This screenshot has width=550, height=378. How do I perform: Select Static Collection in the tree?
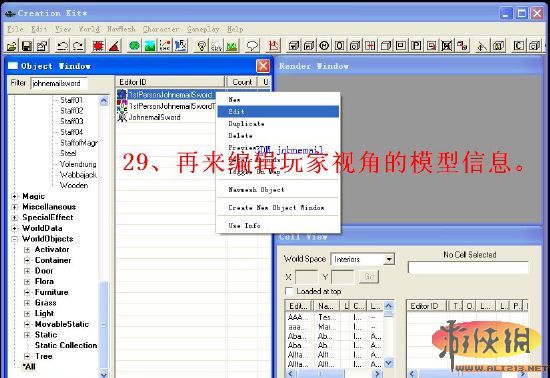pos(66,345)
